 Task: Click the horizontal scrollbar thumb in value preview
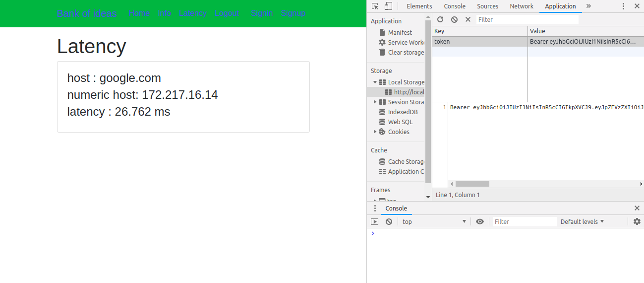(x=472, y=184)
